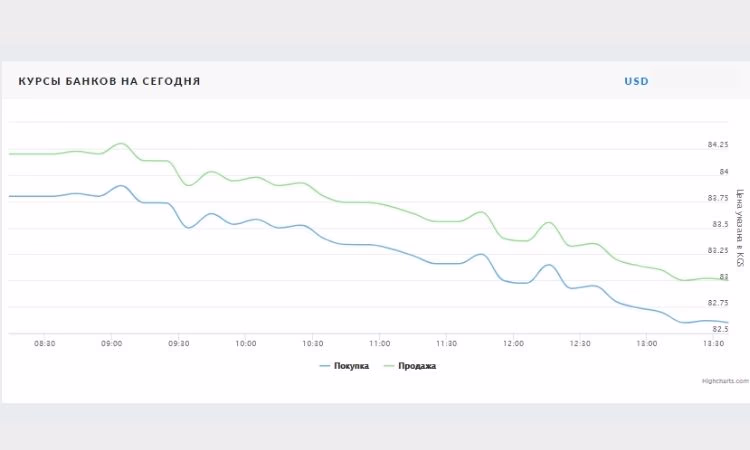This screenshot has width=750, height=450.
Task: Click blue Покупка line peak above 09:00
Action: click(121, 186)
